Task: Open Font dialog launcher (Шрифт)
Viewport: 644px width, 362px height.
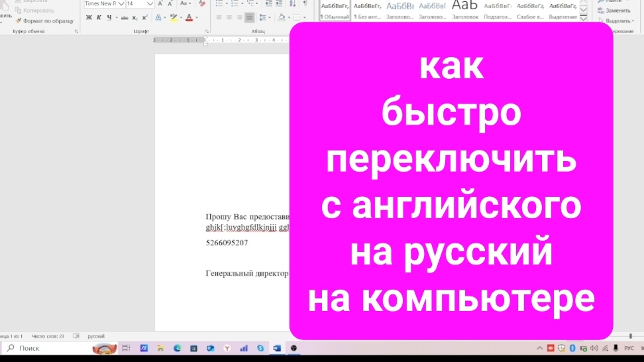Action: [x=207, y=32]
